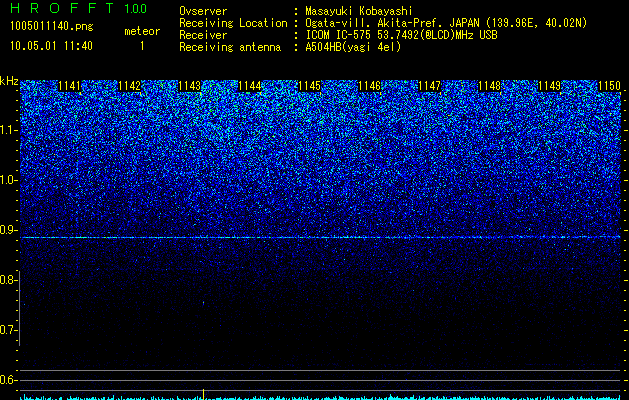Click the receiver ICOM IC-575 text

pyautogui.click(x=401, y=35)
